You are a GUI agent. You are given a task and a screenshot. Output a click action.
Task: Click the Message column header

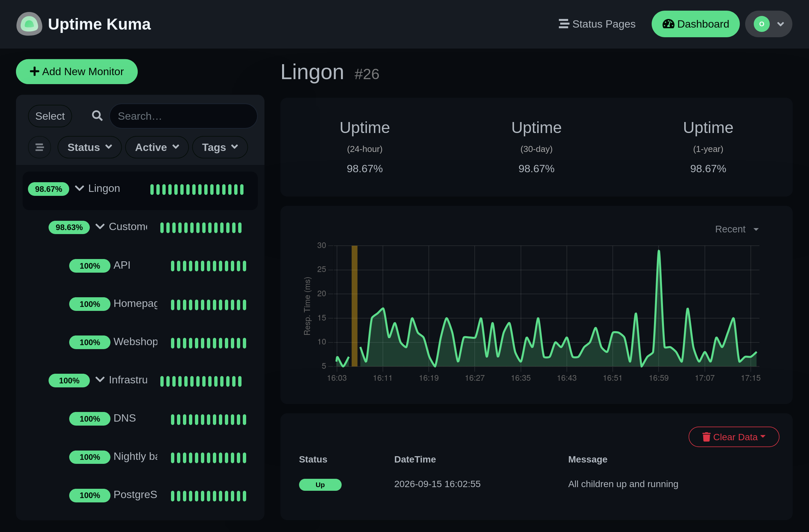click(x=587, y=459)
